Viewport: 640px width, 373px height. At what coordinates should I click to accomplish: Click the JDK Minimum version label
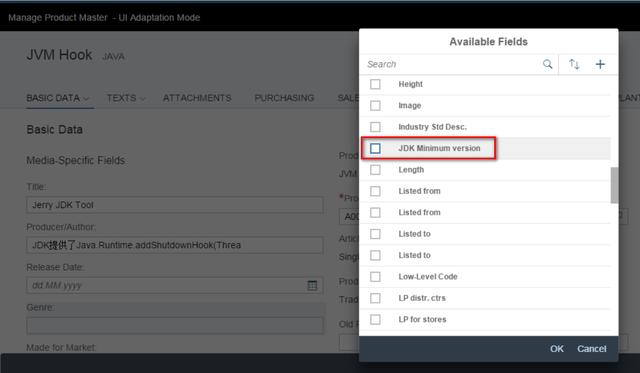tap(439, 148)
